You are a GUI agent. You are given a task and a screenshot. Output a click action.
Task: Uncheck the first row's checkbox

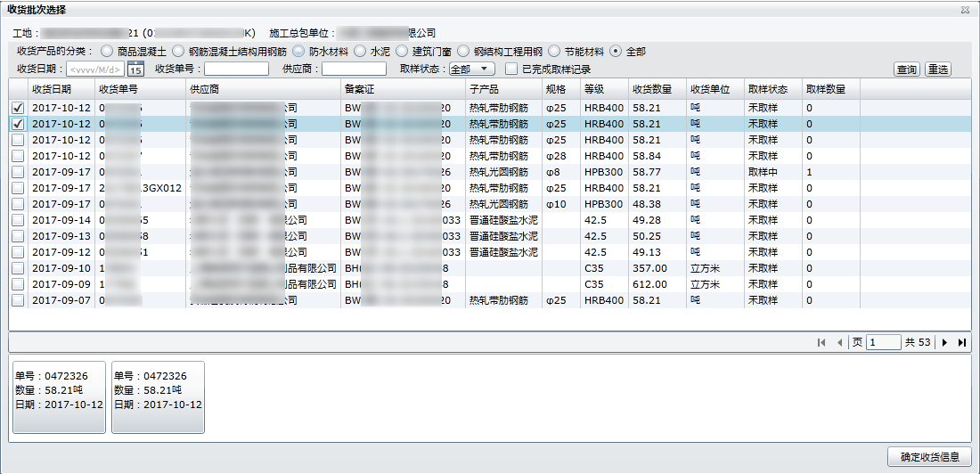pyautogui.click(x=18, y=108)
